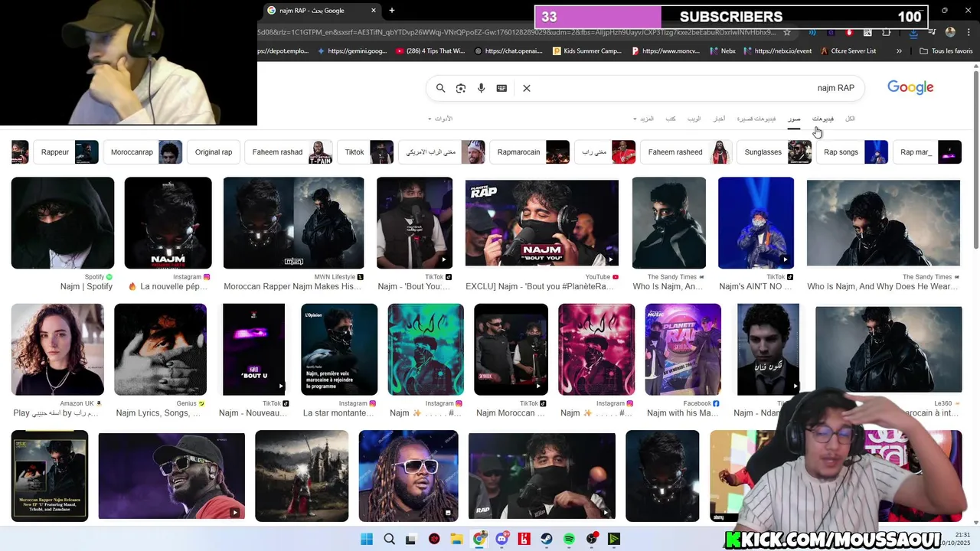Filter images by Faheem rasheed chip

(x=688, y=152)
